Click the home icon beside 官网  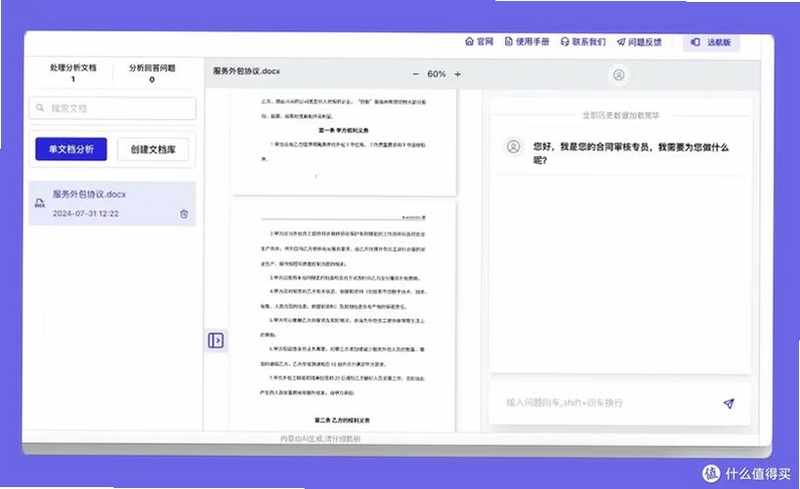469,41
